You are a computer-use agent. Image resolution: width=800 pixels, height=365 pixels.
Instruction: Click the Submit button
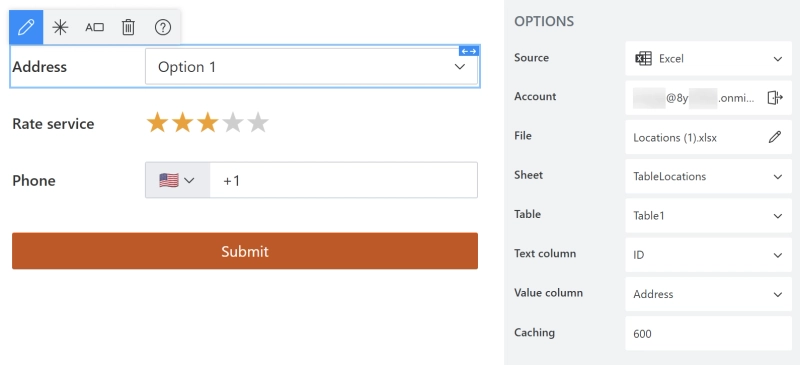(245, 251)
